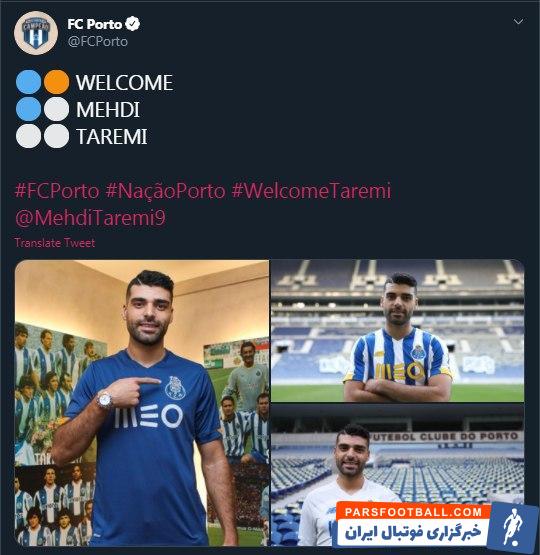Click the orange circle emoji beside WELCOME
The width and height of the screenshot is (540, 555).
click(56, 82)
